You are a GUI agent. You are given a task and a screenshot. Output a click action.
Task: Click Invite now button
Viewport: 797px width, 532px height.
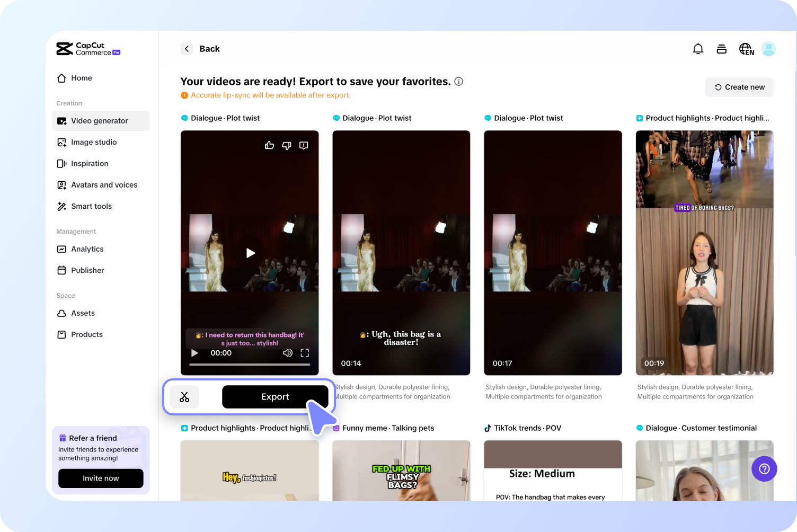[101, 478]
